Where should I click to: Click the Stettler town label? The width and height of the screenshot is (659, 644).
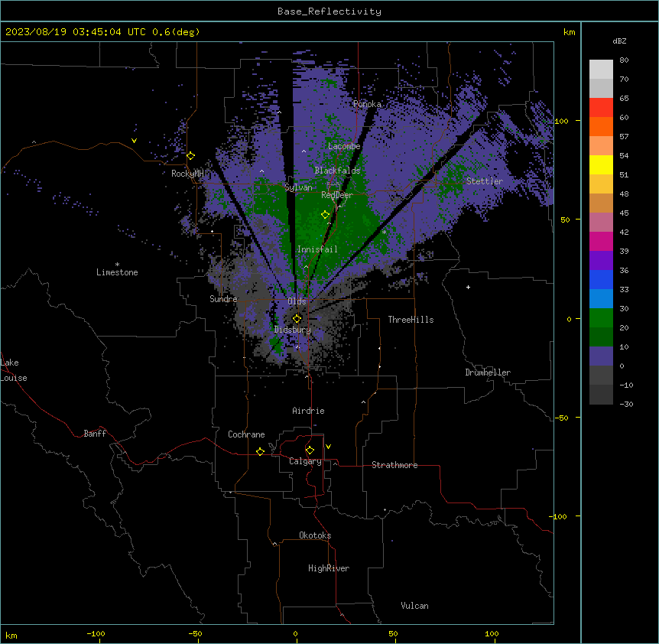(x=485, y=181)
